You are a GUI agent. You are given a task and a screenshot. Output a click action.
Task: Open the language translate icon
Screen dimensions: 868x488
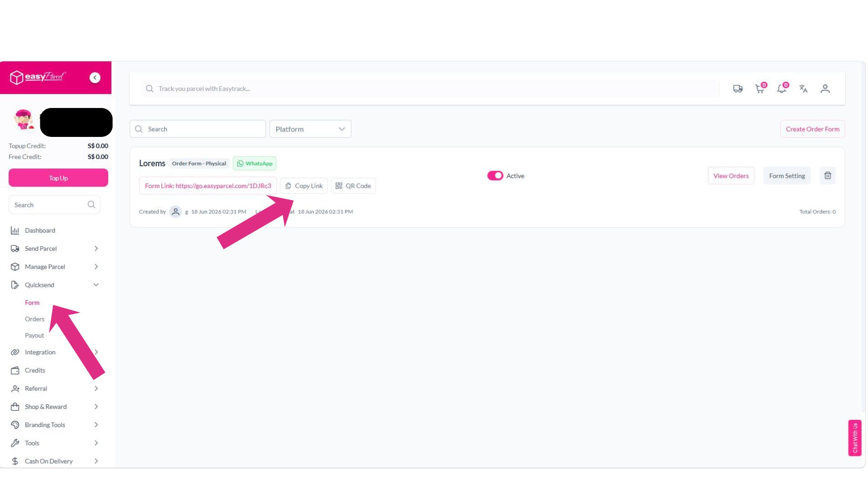tap(803, 89)
